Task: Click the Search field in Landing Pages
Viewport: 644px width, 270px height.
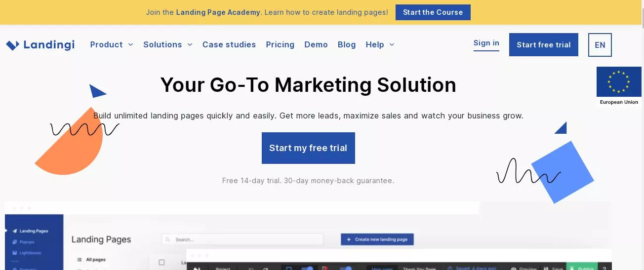Action: pos(242,239)
